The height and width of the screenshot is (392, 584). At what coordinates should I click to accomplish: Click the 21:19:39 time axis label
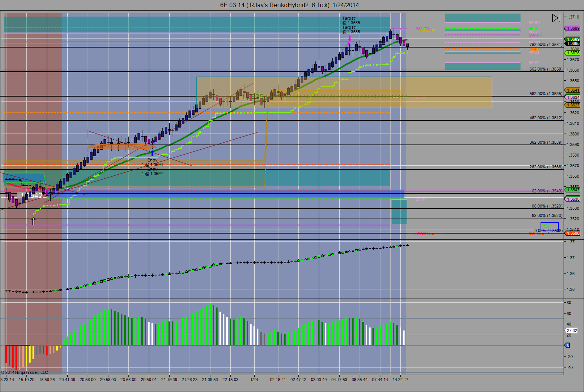[169, 379]
